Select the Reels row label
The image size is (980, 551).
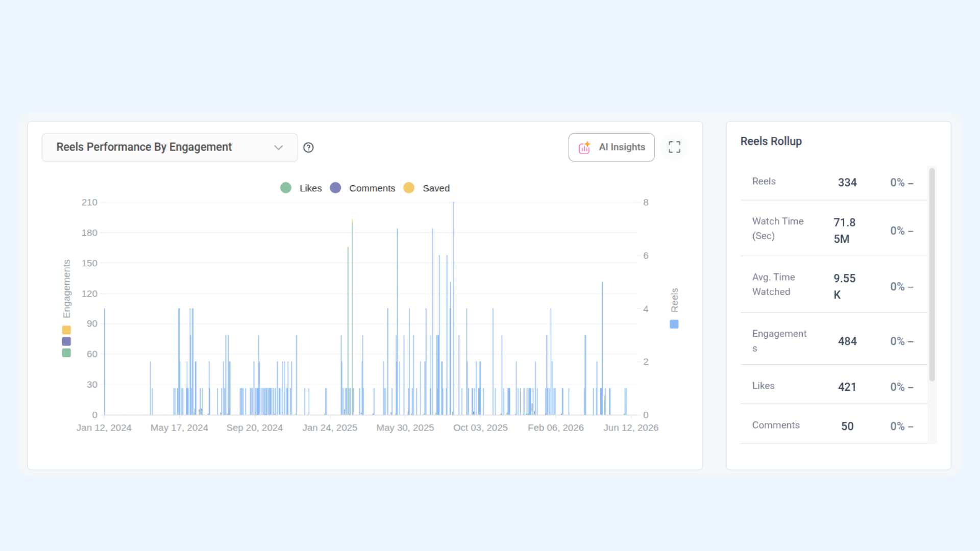tap(764, 182)
